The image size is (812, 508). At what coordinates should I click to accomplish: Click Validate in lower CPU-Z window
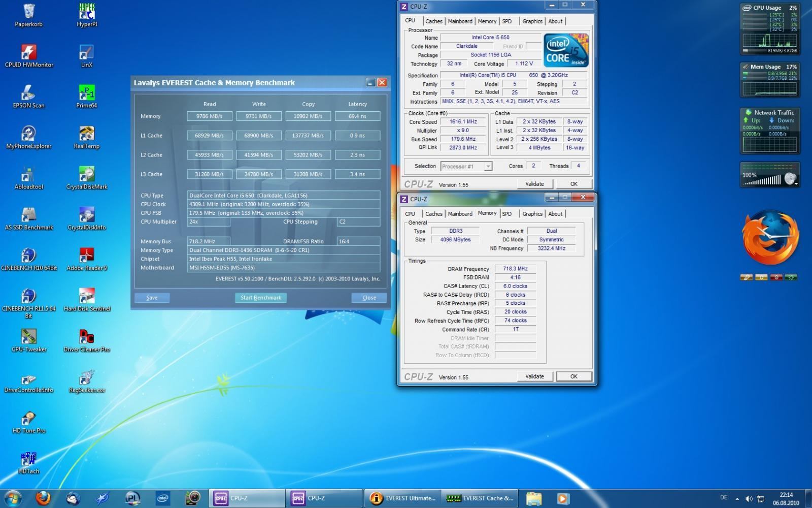(x=534, y=376)
